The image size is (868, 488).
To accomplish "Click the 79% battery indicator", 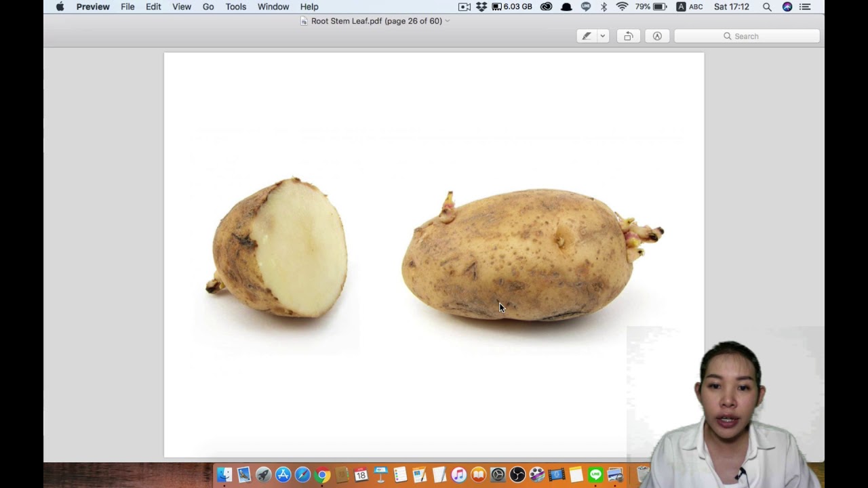I will pos(651,7).
